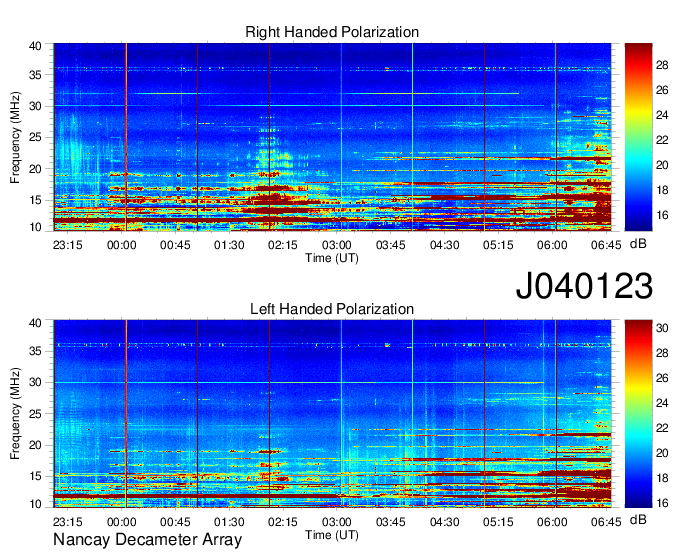Viewport: 680px width, 552px height.
Task: Click the '25' frequency tick of the bottom plot
Action: [35, 414]
